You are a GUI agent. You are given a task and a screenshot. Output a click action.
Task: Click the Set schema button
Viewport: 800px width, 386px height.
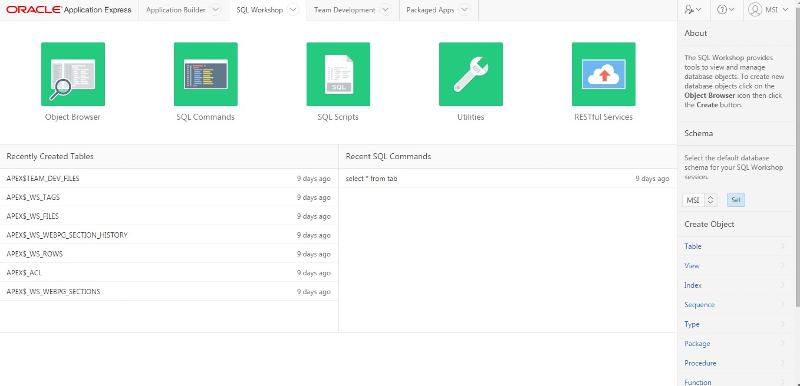click(x=736, y=200)
